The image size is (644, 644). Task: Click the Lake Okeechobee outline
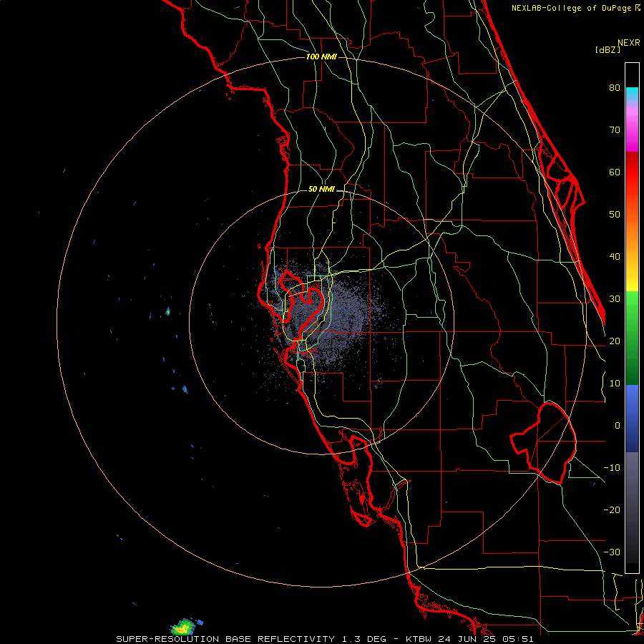click(x=543, y=443)
